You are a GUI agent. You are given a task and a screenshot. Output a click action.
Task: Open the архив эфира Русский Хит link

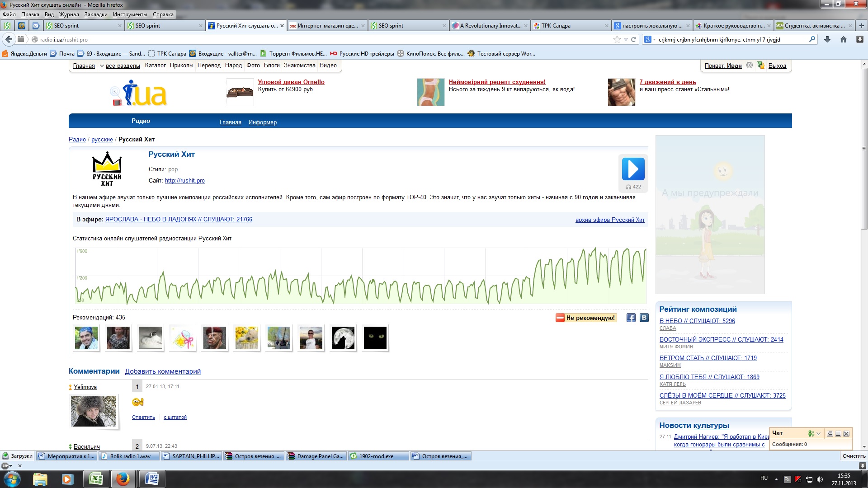point(610,220)
